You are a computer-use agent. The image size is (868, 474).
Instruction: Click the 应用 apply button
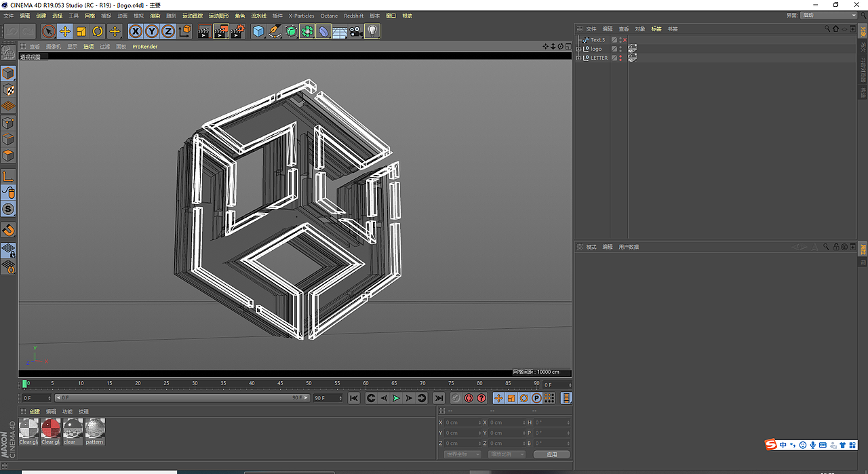551,454
